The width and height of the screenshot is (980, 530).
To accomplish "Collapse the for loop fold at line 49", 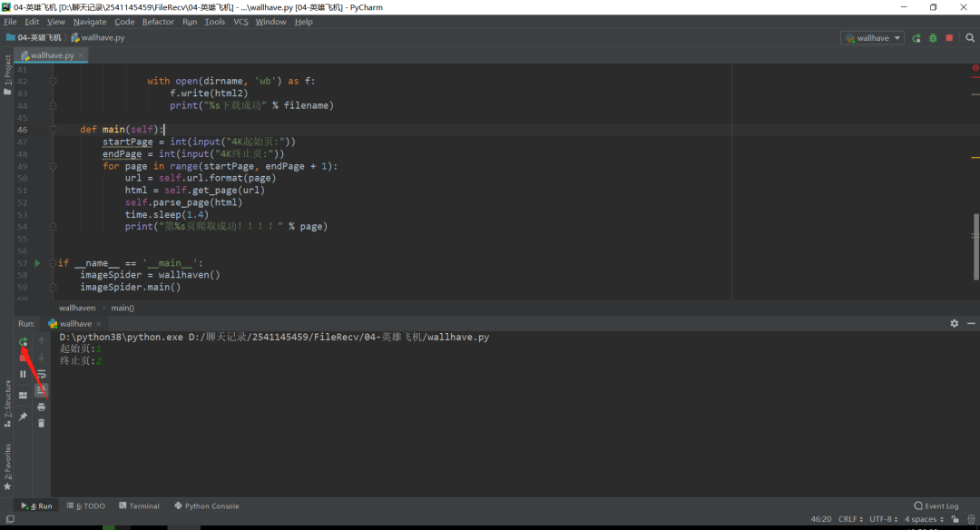I will [x=54, y=166].
